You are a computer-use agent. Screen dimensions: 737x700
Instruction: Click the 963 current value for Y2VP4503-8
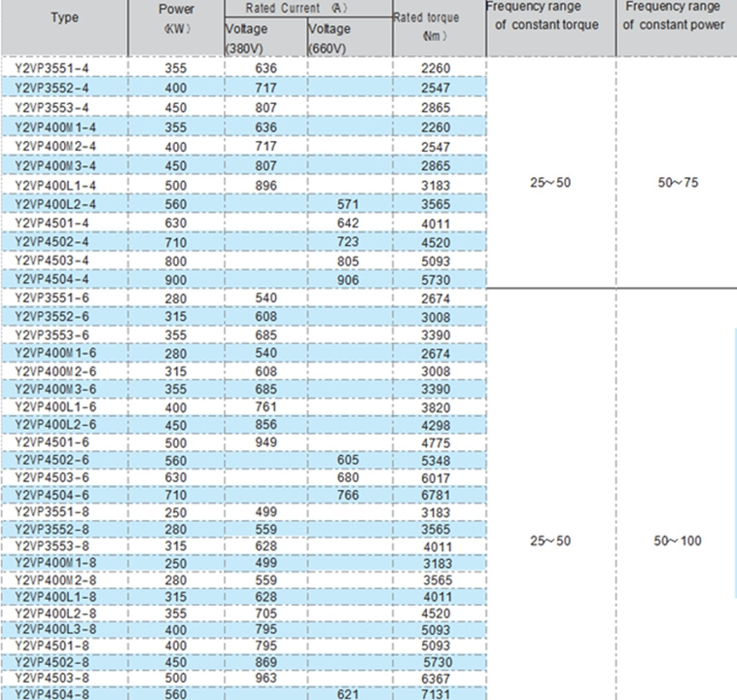pos(266,679)
